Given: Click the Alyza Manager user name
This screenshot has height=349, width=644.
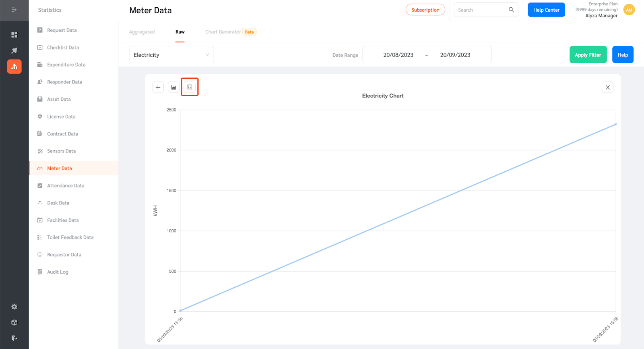Looking at the screenshot, I should (x=601, y=16).
